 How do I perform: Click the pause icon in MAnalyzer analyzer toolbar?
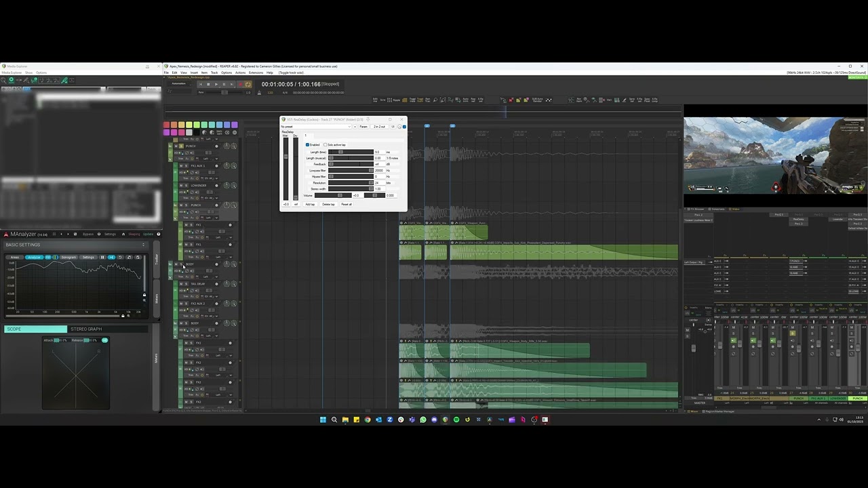point(102,258)
